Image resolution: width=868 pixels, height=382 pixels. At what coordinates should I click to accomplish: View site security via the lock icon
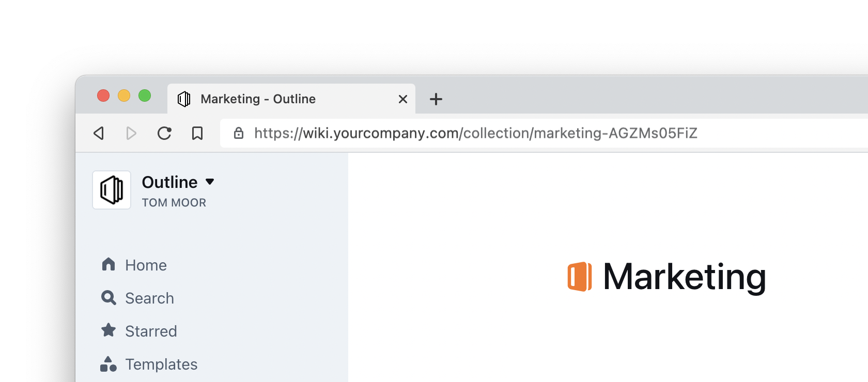pyautogui.click(x=238, y=133)
